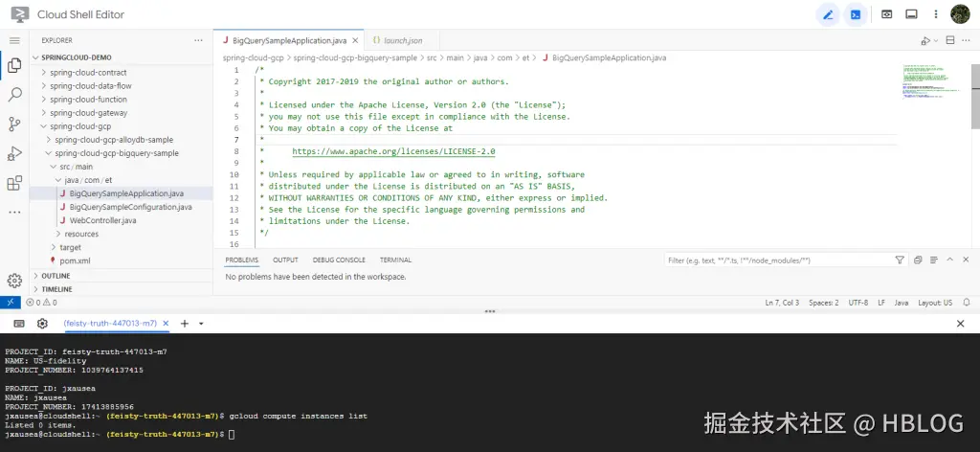
Task: Open the Manage gear in activity bar
Action: click(14, 281)
